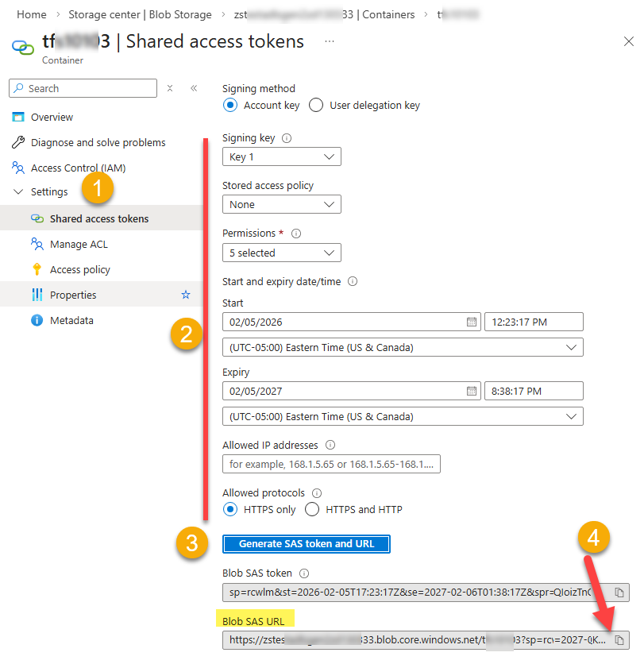Viewport: 644px width, 664px height.
Task: Collapse the sidebar with double chevron
Action: [193, 88]
